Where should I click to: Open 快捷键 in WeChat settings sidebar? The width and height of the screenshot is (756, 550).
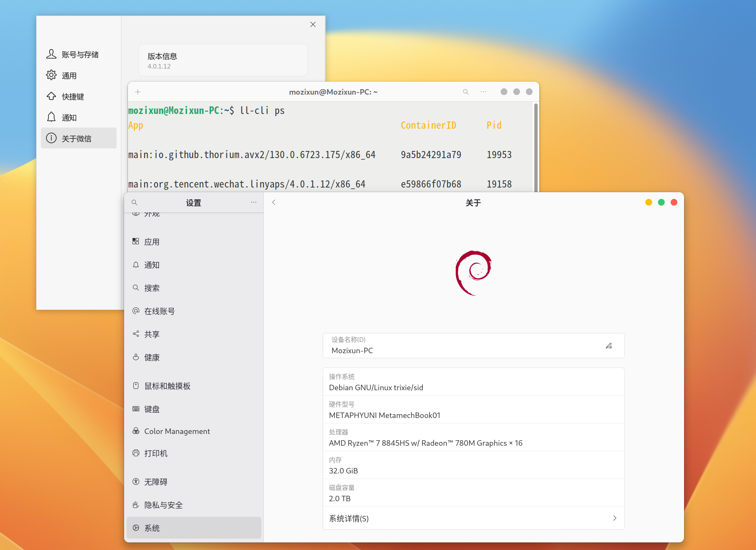tap(79, 96)
